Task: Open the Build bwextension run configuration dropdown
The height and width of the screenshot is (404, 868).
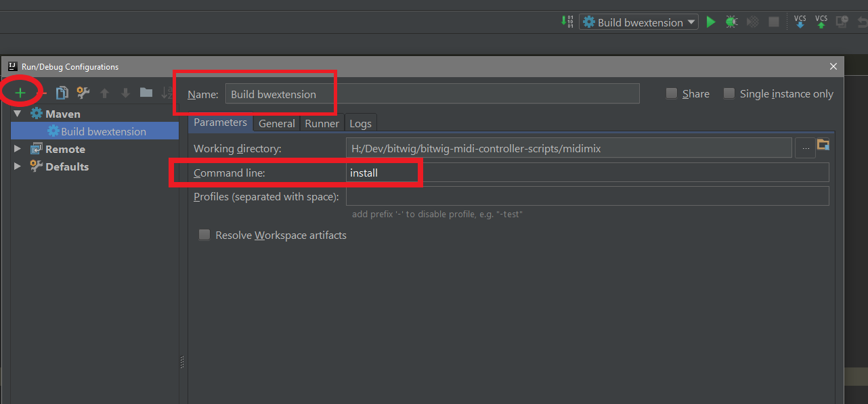Action: click(x=638, y=22)
